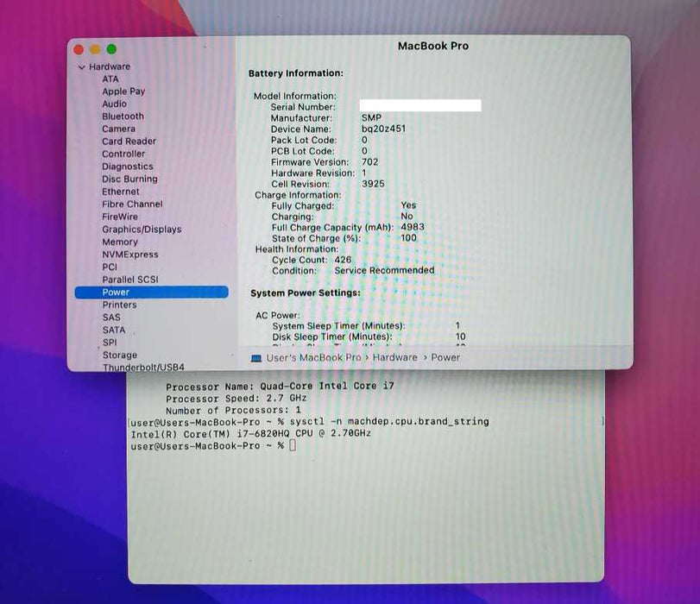Select NVMExpress in the sidebar
The width and height of the screenshot is (700, 604).
(x=130, y=255)
